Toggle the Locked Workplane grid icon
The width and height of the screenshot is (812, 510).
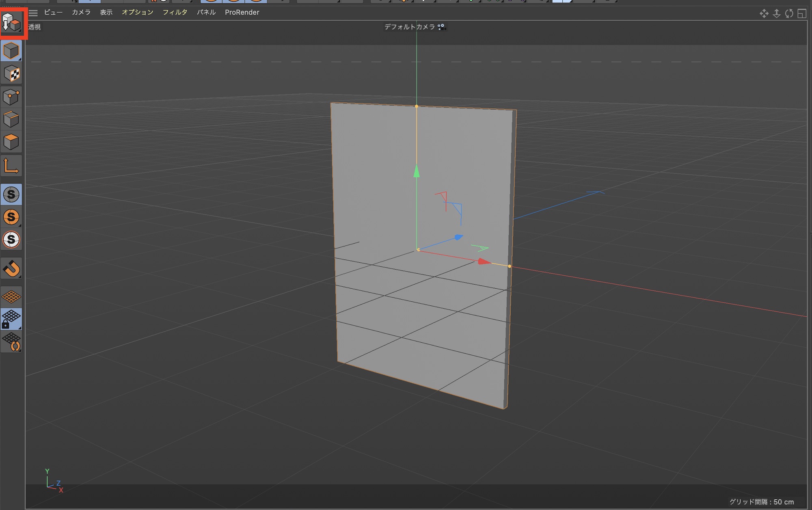click(11, 319)
